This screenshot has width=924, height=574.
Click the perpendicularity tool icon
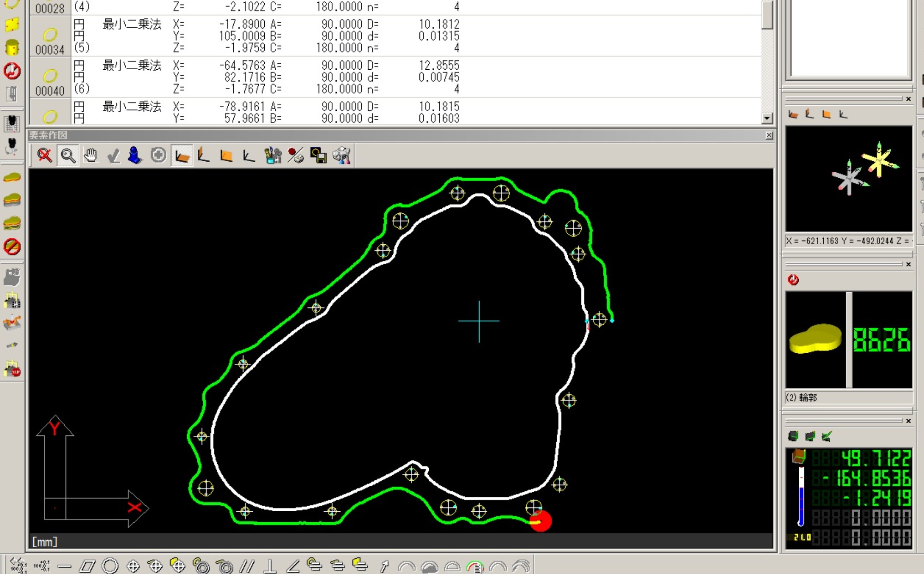pyautogui.click(x=270, y=566)
